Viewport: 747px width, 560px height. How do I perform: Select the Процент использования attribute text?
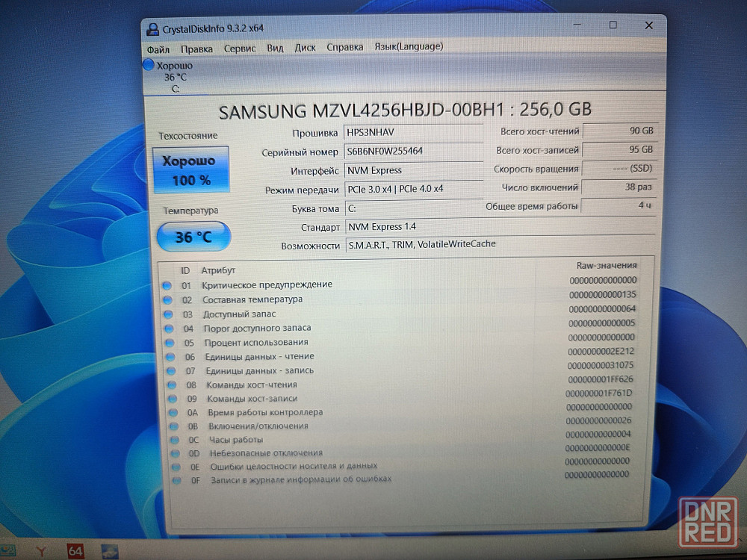256,343
